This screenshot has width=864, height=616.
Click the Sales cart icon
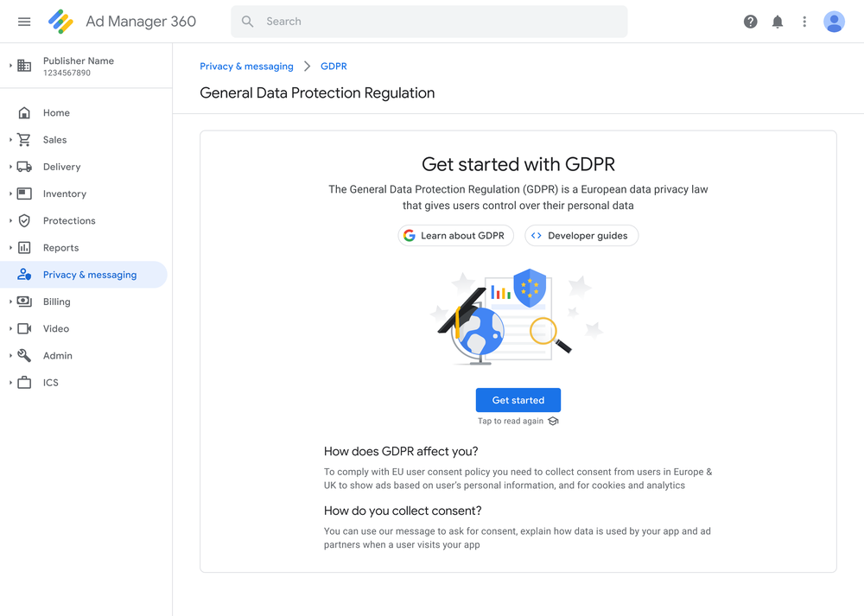[x=26, y=139]
